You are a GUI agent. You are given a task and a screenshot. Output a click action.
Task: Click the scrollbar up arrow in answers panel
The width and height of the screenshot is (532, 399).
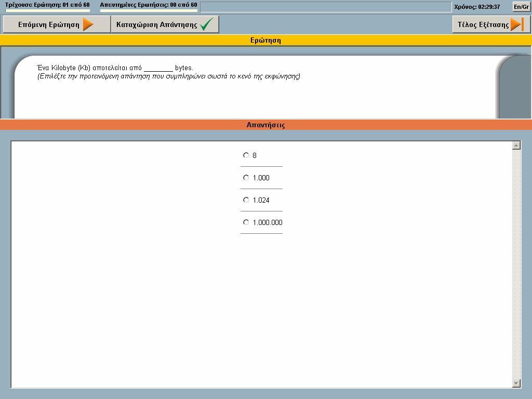516,145
